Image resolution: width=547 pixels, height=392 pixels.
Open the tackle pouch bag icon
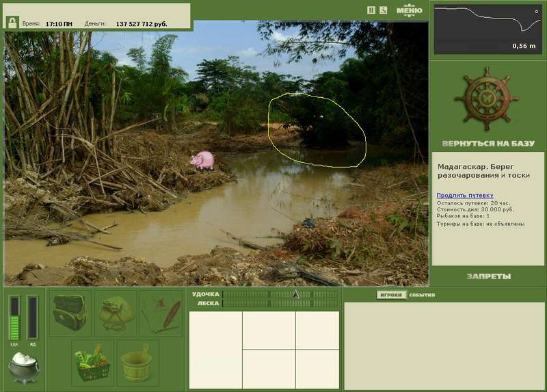tap(116, 313)
